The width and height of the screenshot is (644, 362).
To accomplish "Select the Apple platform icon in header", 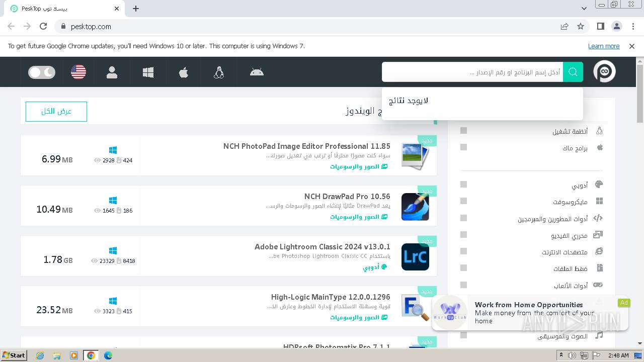I will point(184,72).
